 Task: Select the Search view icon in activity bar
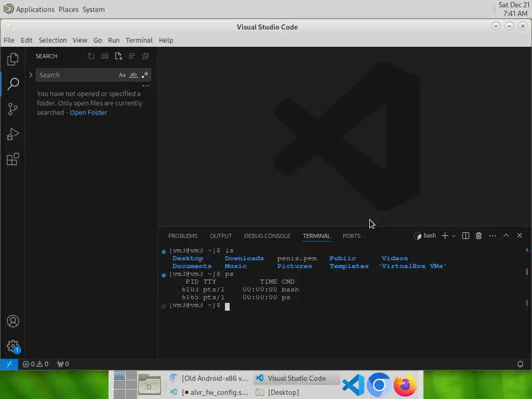click(x=13, y=84)
